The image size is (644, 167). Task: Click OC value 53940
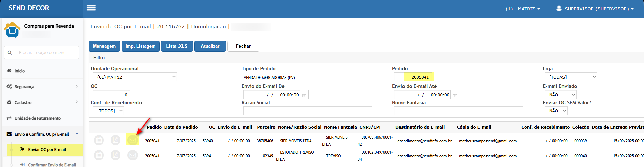tap(208, 141)
